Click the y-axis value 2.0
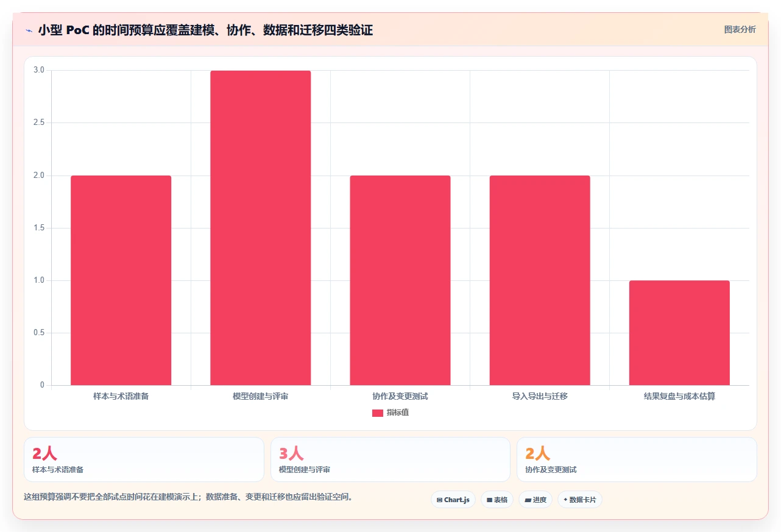Image resolution: width=781 pixels, height=532 pixels. pyautogui.click(x=39, y=176)
